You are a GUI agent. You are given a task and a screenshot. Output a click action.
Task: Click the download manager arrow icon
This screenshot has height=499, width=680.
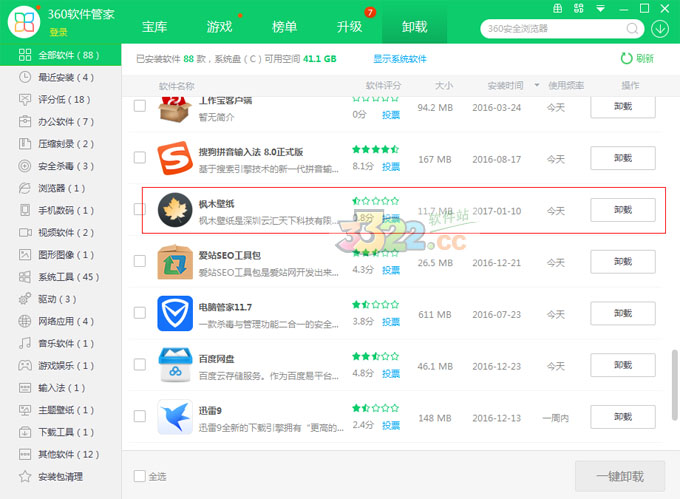click(x=660, y=28)
